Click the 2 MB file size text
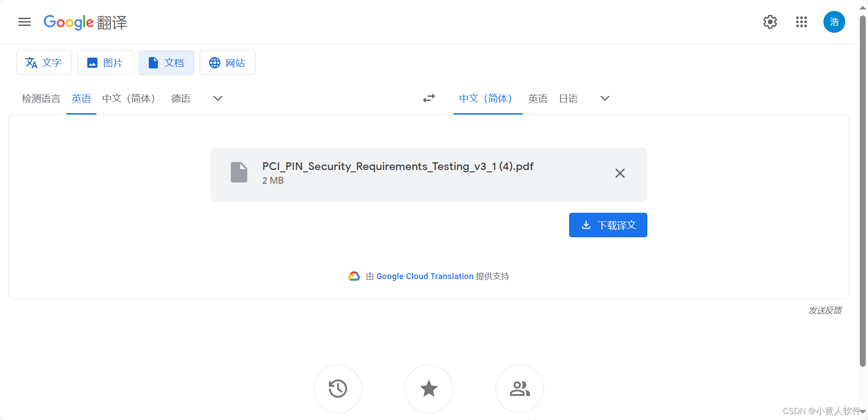Image resolution: width=868 pixels, height=420 pixels. coord(273,180)
